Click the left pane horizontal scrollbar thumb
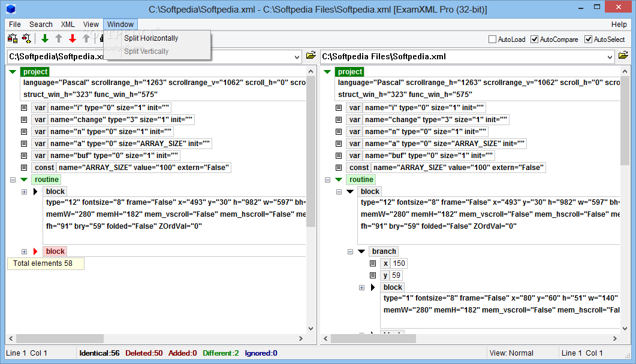The image size is (636, 364). tap(60, 338)
